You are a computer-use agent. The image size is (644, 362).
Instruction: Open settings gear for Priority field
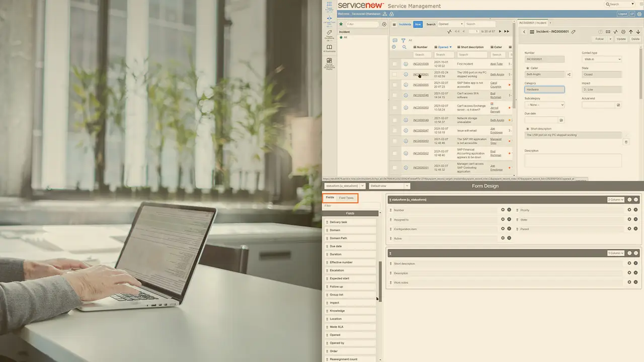(629, 210)
